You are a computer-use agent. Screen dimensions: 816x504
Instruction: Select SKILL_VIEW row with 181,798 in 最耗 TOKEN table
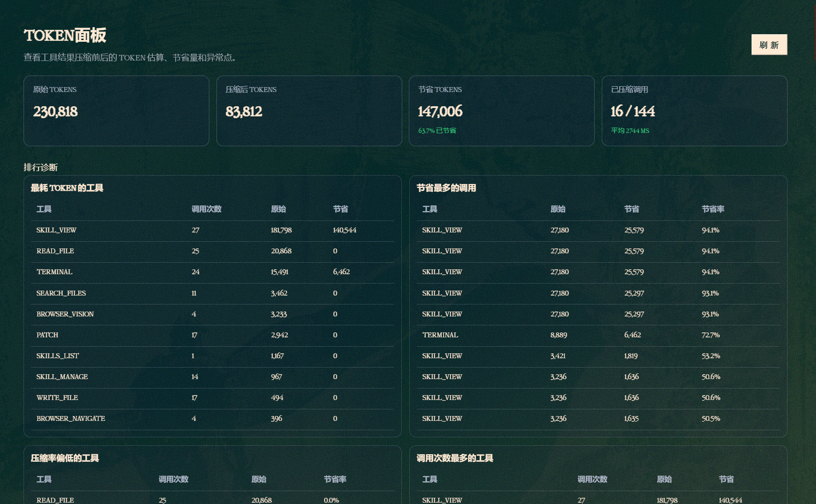(x=212, y=230)
